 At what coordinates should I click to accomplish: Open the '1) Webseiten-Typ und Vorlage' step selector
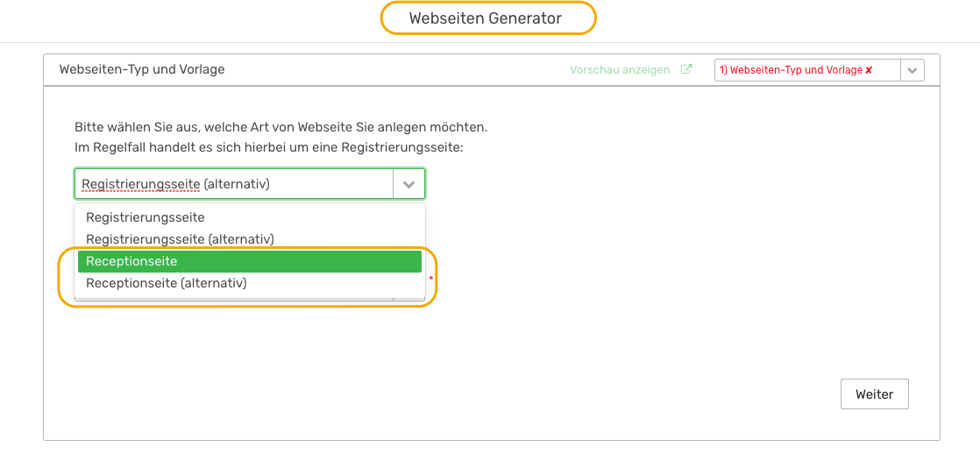point(819,71)
